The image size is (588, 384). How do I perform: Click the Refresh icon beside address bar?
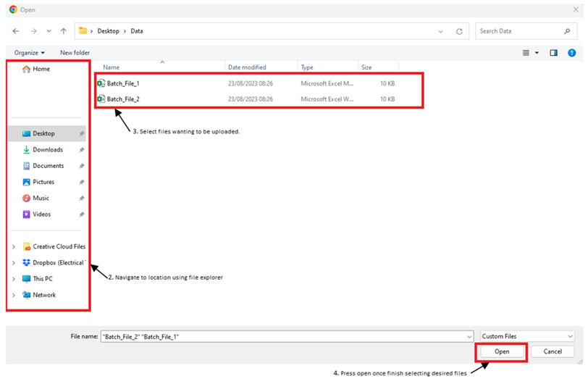click(459, 31)
